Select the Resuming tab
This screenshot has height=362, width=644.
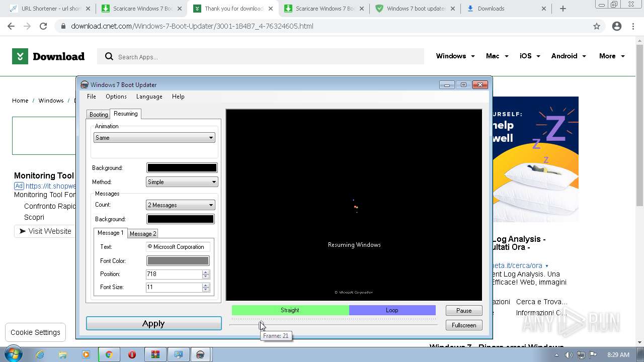[126, 114]
